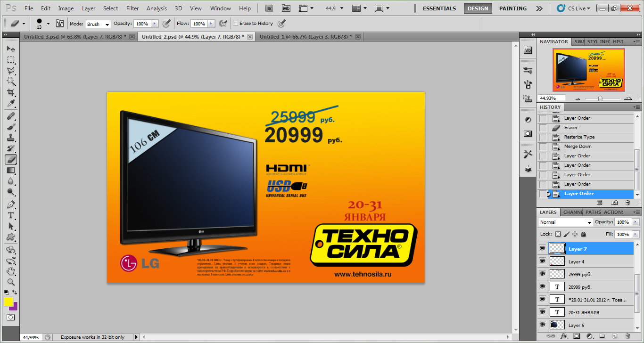644x343 pixels.
Task: Select the Gradient tool
Action: (x=11, y=170)
